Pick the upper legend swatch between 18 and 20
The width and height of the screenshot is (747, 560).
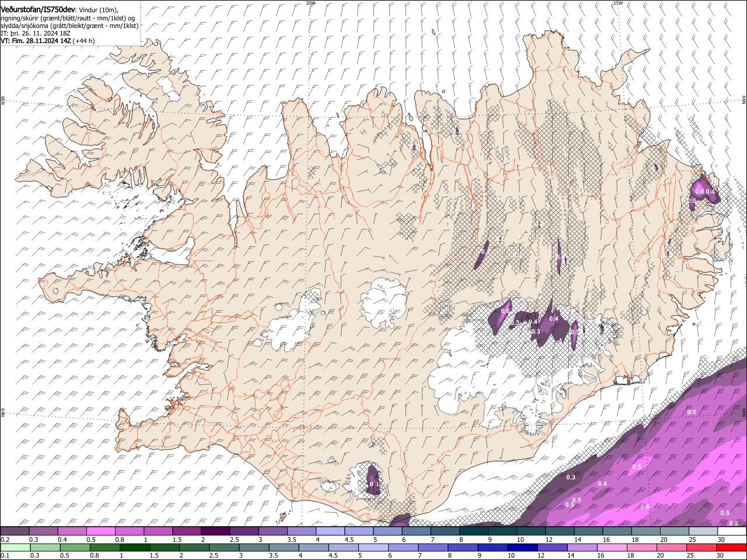tap(647, 531)
